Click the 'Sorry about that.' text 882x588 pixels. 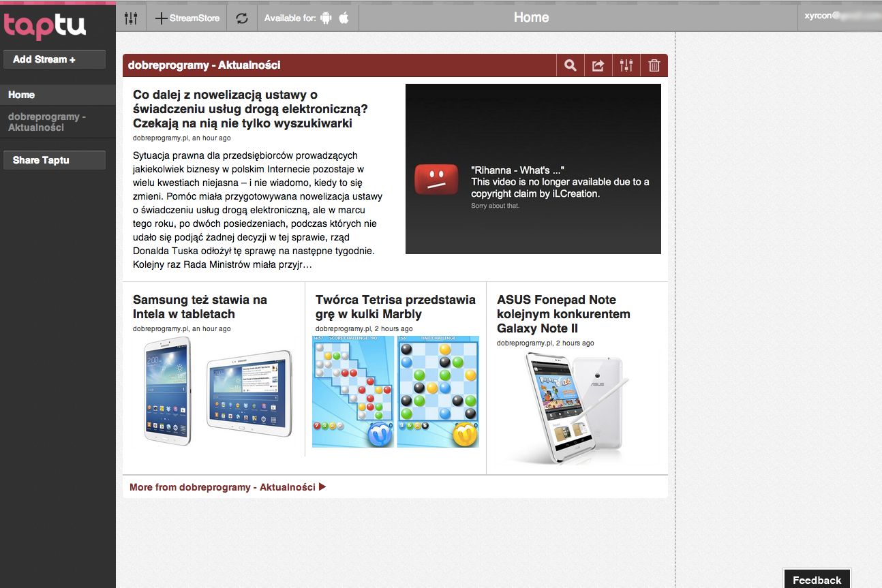[495, 206]
